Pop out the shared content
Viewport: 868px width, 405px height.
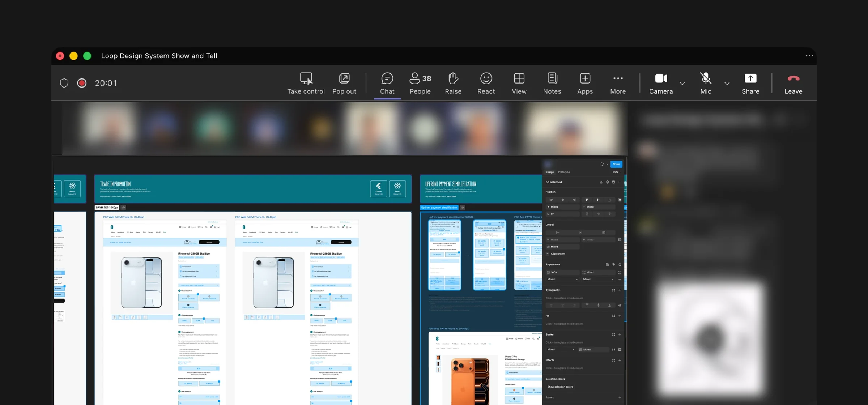344,84
